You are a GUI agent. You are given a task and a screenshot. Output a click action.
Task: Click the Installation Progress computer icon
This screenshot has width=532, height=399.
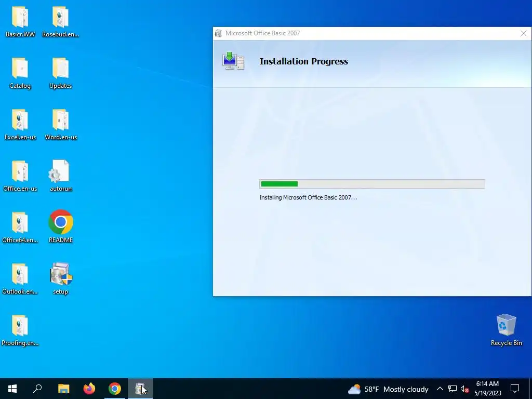[x=233, y=61]
